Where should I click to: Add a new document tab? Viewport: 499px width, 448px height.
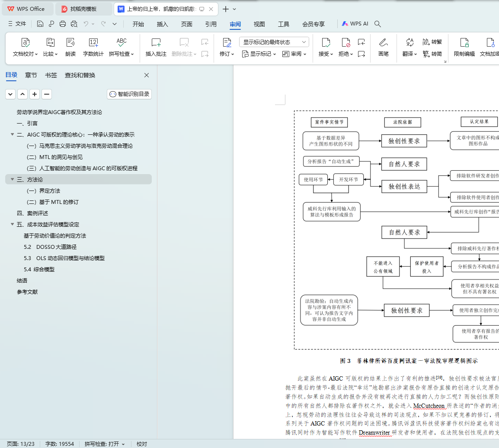tap(226, 9)
